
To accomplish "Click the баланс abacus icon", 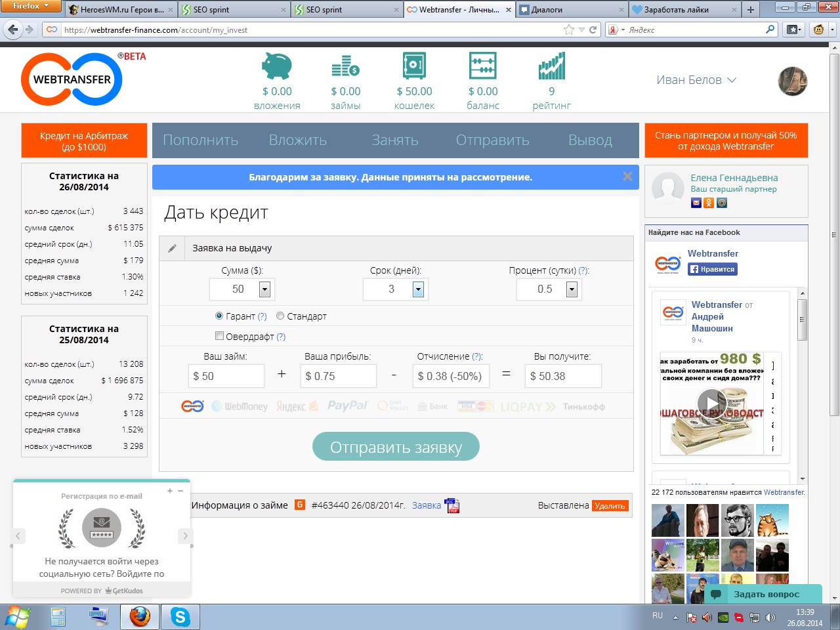I will (483, 66).
